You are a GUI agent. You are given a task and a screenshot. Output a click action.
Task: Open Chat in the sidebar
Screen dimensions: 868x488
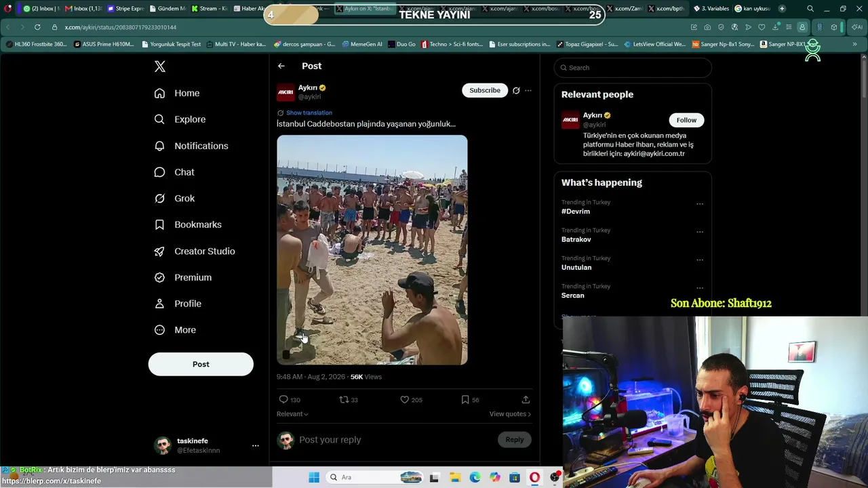(174, 172)
